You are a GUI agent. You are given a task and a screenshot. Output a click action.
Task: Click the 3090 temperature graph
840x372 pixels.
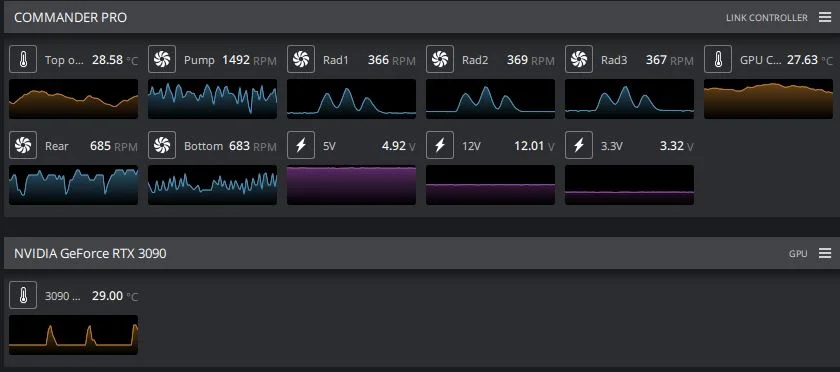point(73,335)
